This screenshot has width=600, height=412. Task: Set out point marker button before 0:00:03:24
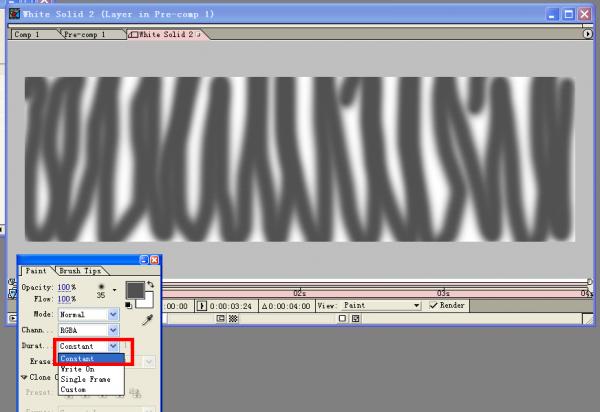(202, 306)
